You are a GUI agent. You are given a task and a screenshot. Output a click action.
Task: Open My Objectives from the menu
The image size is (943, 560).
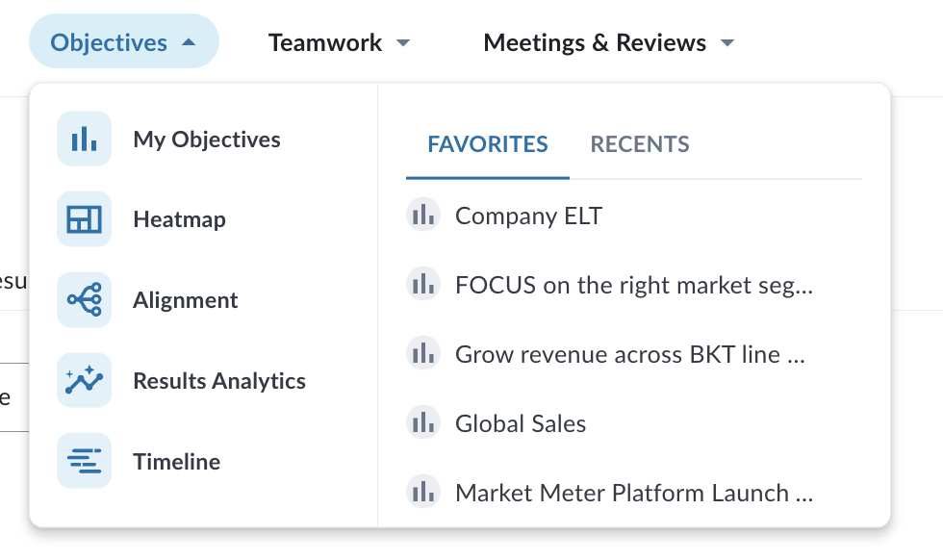tap(206, 139)
